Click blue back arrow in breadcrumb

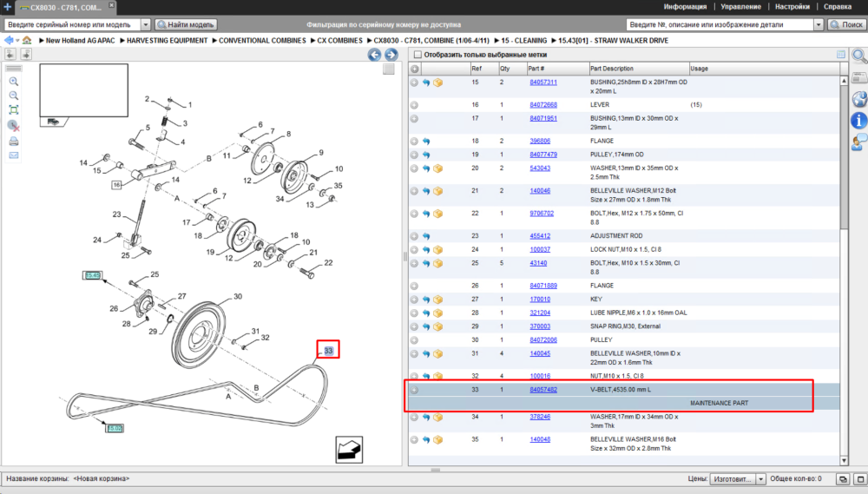click(x=9, y=41)
